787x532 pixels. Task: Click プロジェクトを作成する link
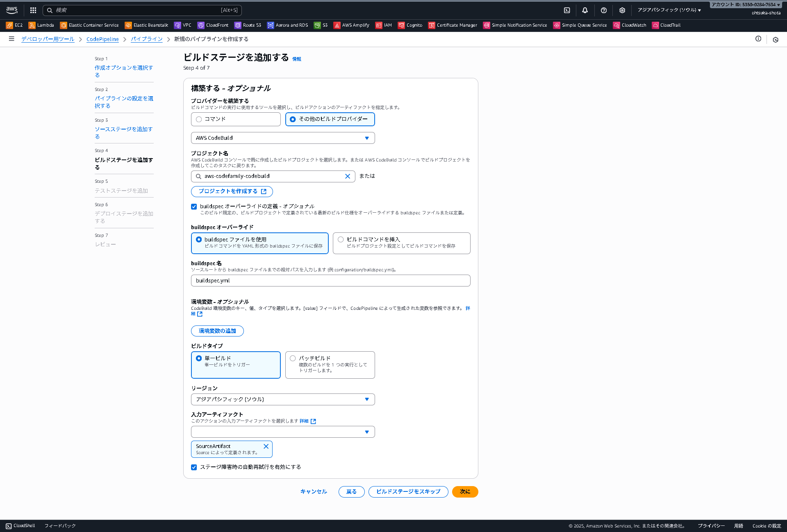tap(232, 191)
